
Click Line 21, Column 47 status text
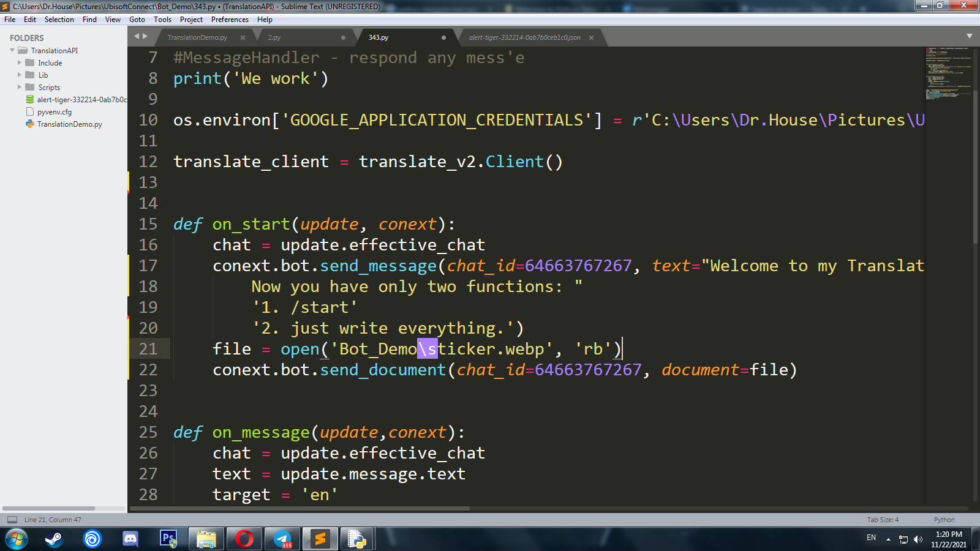[x=53, y=520]
